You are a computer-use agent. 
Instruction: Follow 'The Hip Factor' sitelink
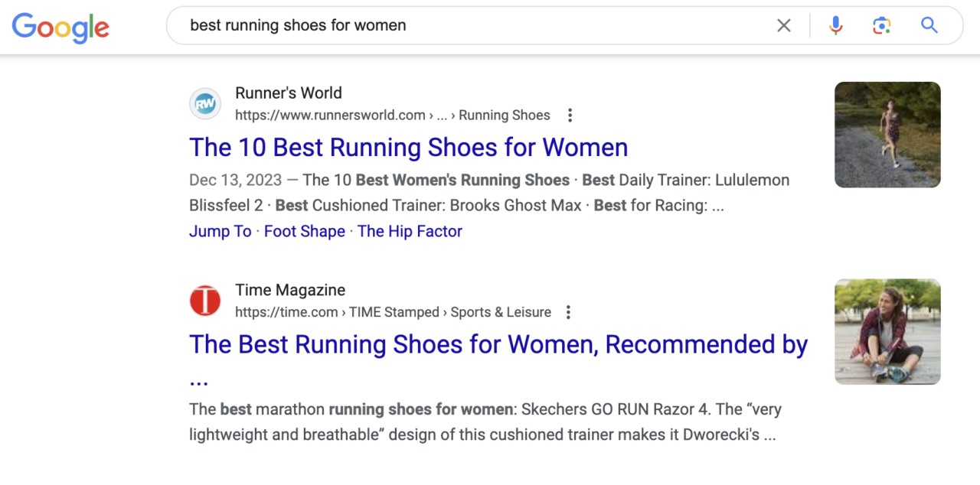[410, 231]
